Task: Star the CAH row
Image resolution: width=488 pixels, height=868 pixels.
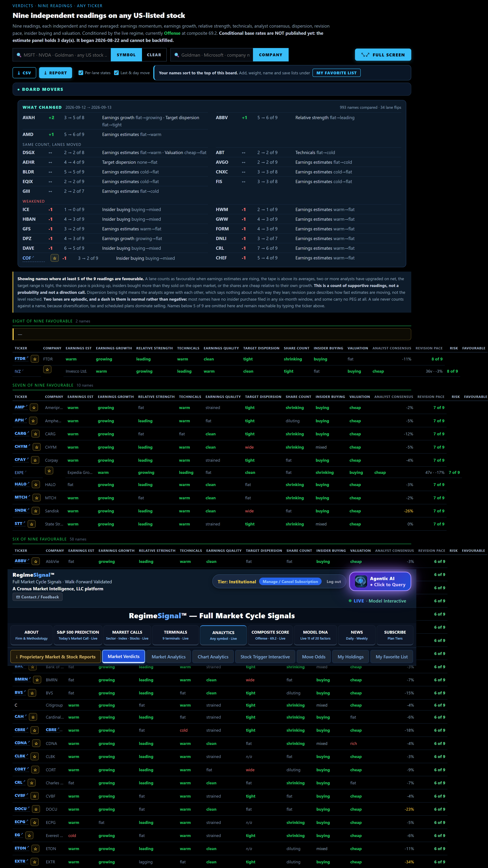Action: coord(33,717)
